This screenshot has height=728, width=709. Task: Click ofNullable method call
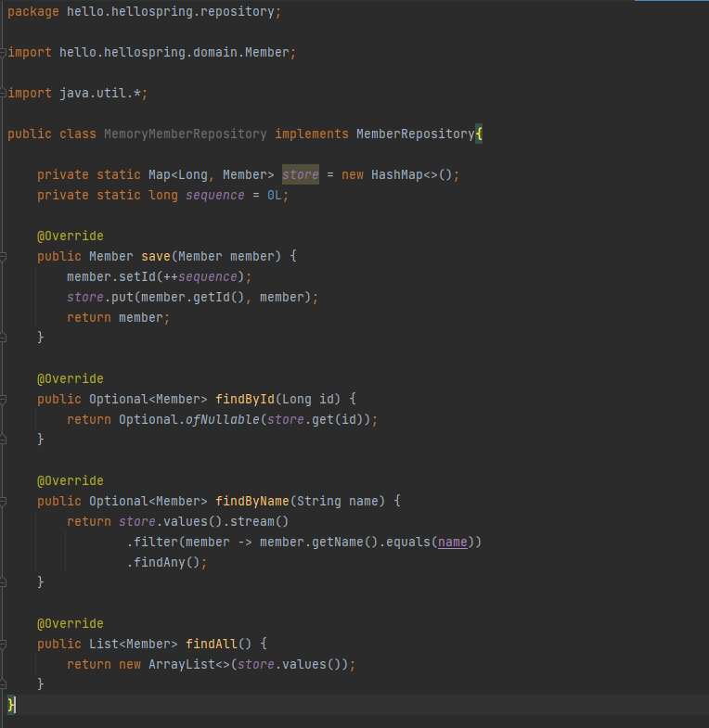point(223,420)
